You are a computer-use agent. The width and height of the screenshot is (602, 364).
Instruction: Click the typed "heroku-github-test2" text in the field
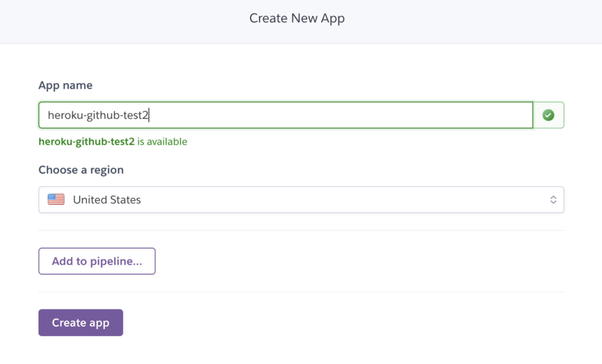coord(98,115)
